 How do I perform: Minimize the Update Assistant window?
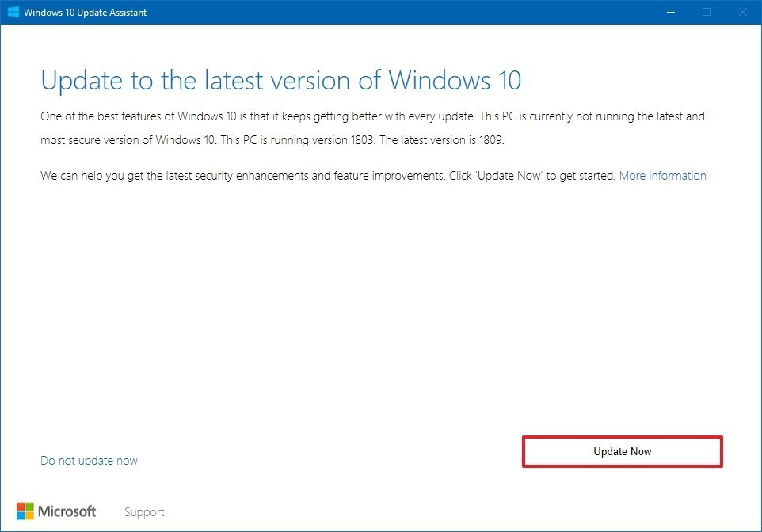tap(669, 12)
